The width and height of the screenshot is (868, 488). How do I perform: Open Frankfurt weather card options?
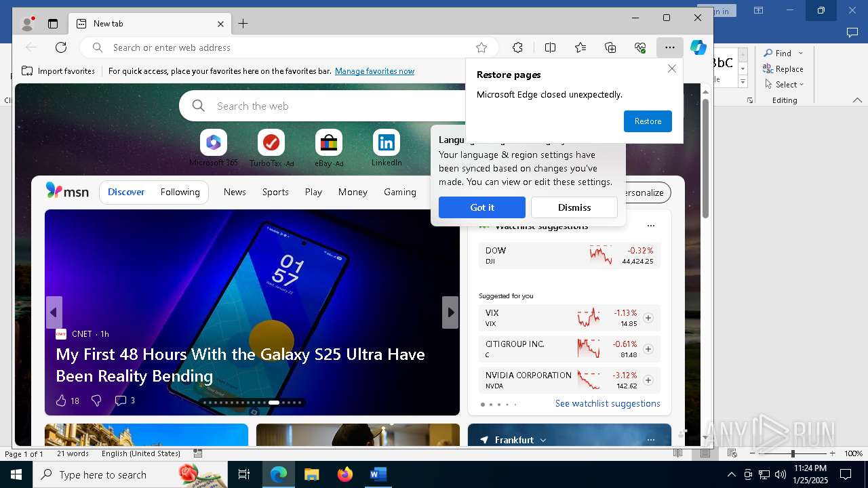coord(651,440)
